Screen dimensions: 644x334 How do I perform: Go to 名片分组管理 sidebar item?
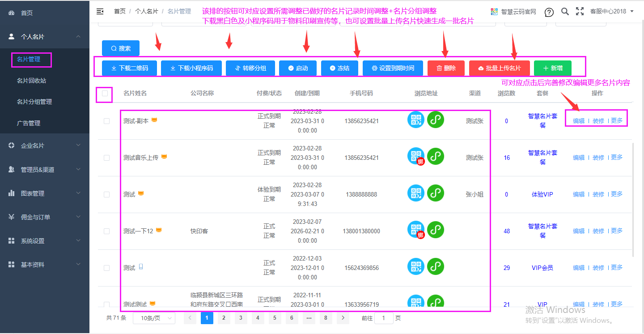click(34, 102)
